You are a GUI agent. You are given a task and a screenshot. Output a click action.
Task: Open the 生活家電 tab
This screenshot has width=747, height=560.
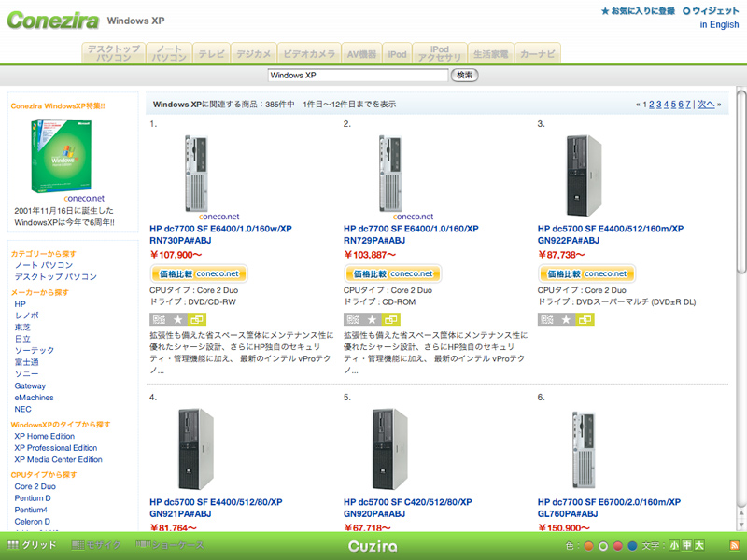coord(491,53)
